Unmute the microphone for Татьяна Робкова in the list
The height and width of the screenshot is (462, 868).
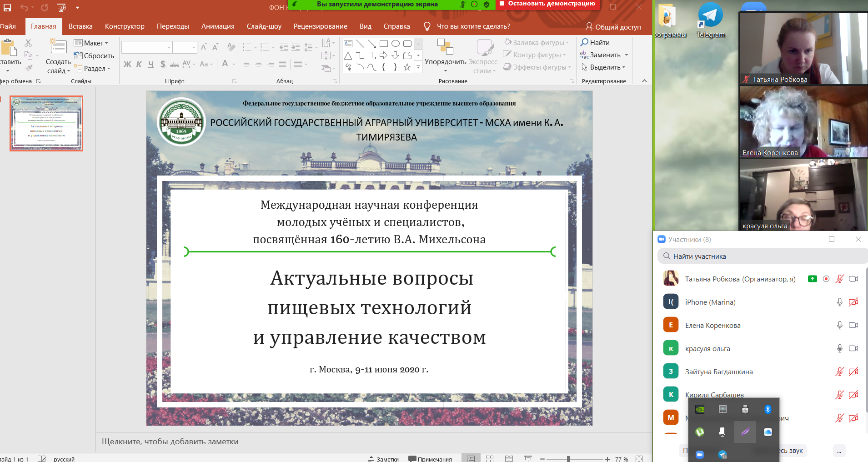click(839, 279)
